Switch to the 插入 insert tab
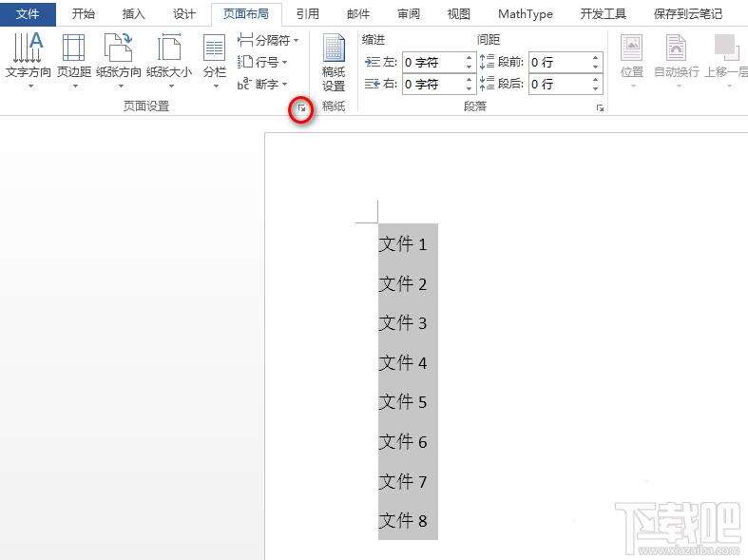The image size is (748, 560). coord(134,14)
